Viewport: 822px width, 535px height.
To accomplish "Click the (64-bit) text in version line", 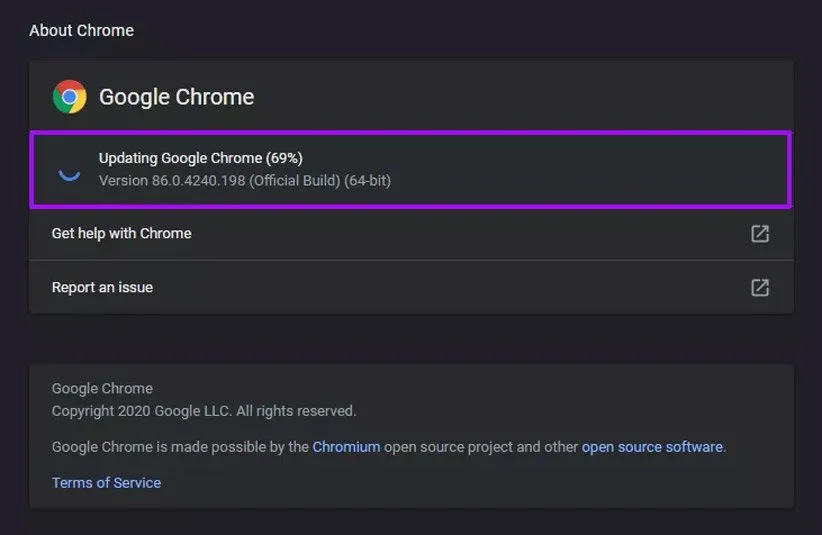I will (367, 181).
